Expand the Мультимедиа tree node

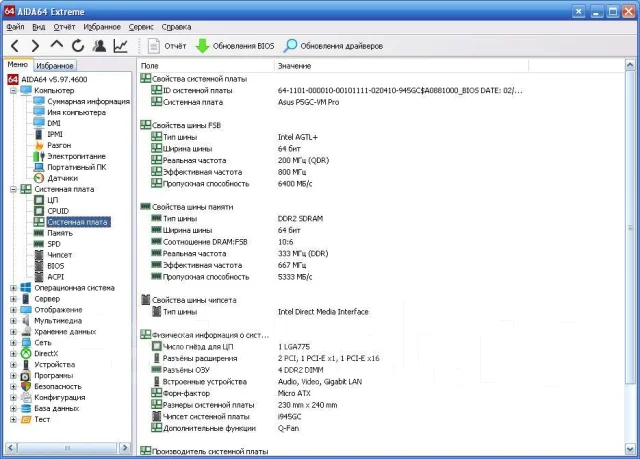[13, 321]
